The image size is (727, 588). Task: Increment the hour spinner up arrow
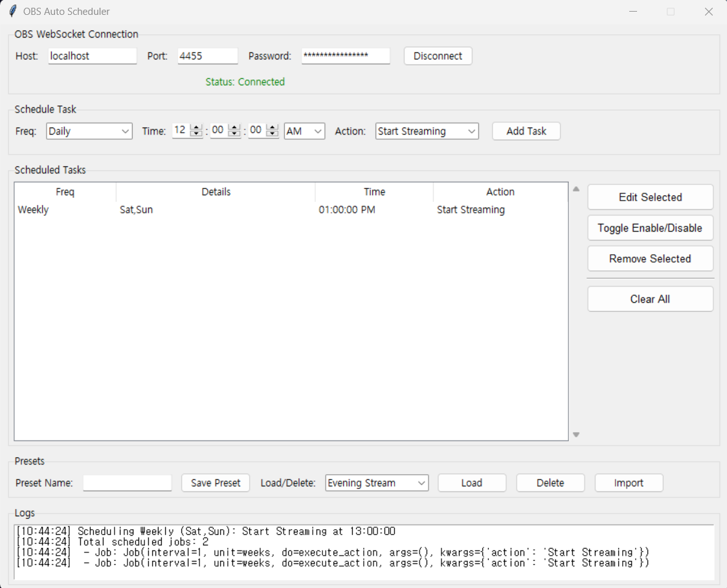click(196, 127)
